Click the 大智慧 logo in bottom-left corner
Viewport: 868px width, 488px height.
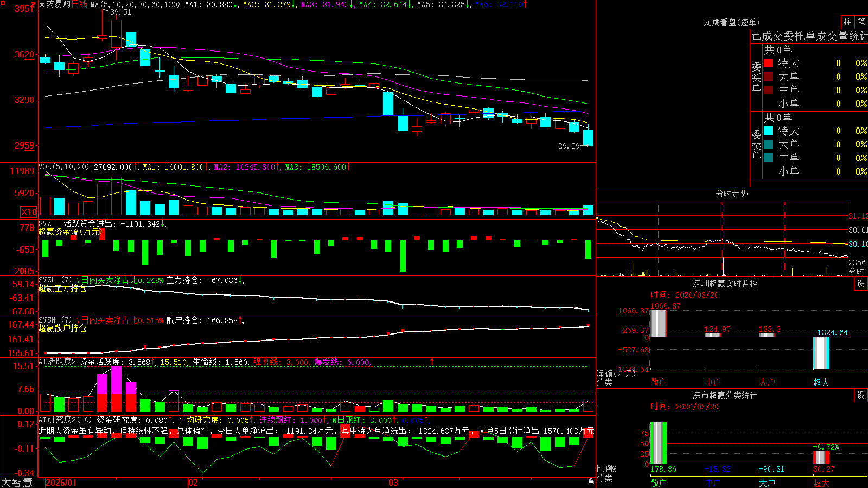[x=17, y=483]
